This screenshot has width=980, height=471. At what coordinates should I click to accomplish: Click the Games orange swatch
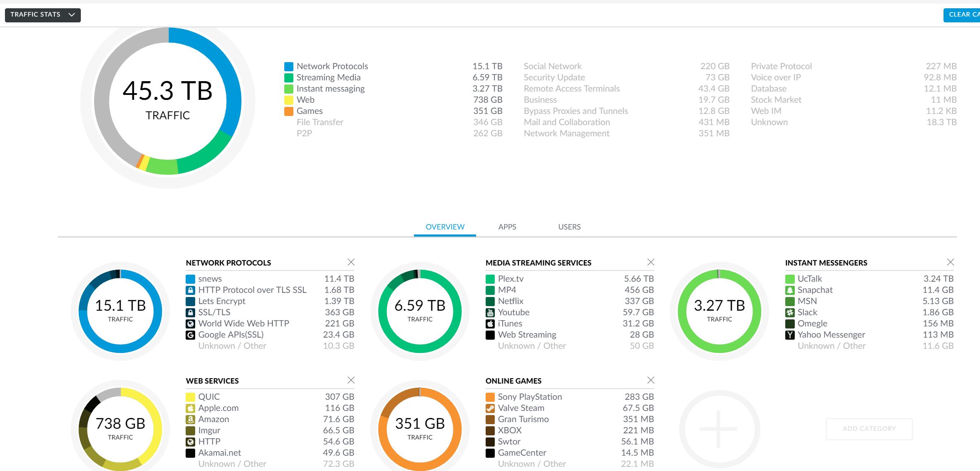pos(289,111)
